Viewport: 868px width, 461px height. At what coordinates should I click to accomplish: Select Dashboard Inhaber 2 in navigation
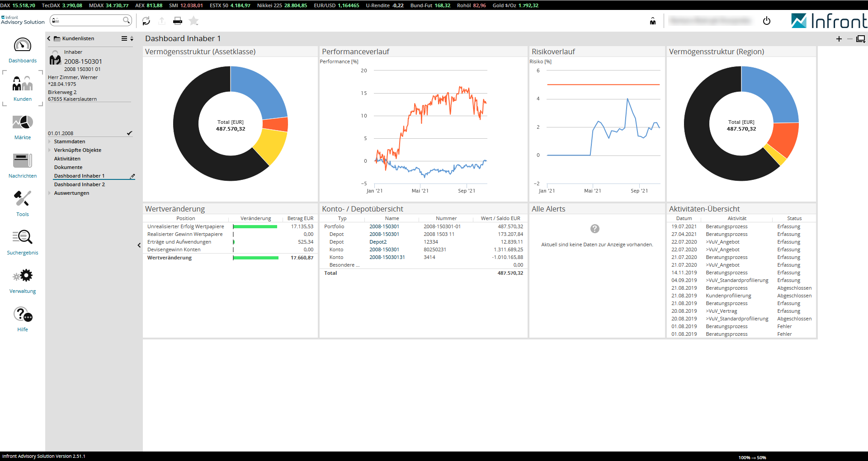click(x=80, y=185)
